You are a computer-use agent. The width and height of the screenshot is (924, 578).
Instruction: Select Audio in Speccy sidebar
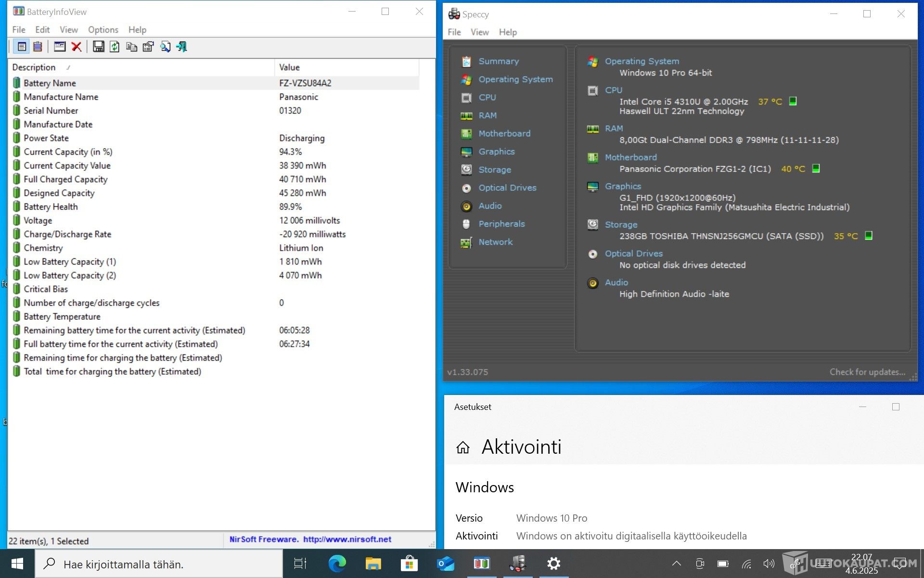(489, 206)
